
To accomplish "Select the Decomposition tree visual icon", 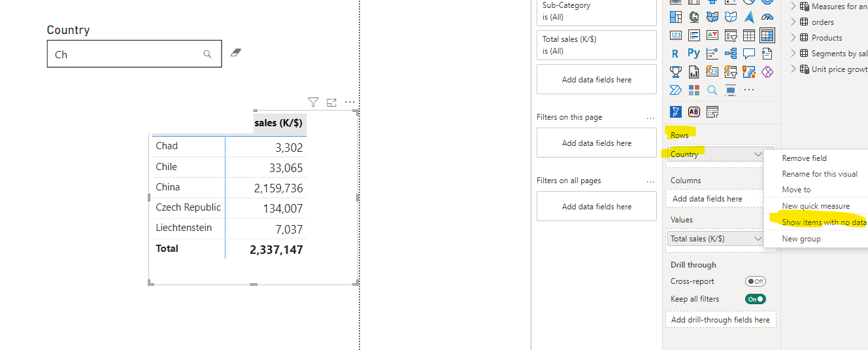I will pos(731,54).
